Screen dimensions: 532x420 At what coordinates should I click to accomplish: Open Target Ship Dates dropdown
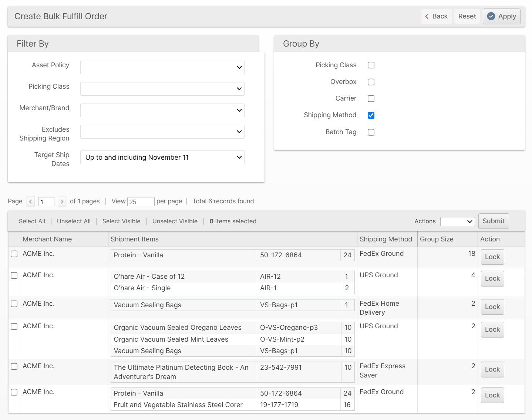tap(162, 157)
